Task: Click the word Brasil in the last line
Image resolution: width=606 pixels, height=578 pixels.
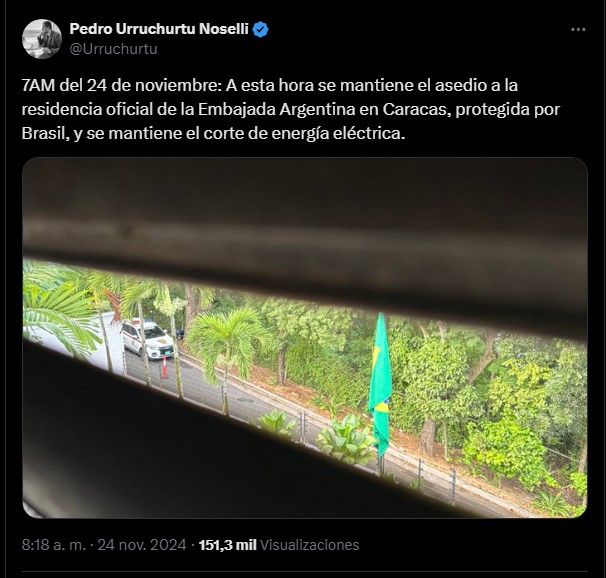Action: point(45,133)
